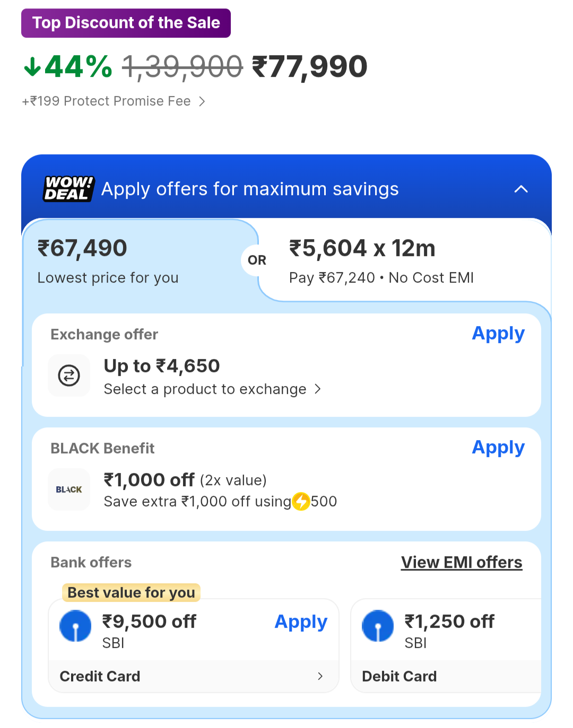Open Protect Promise Fee details chevron

pos(202,101)
